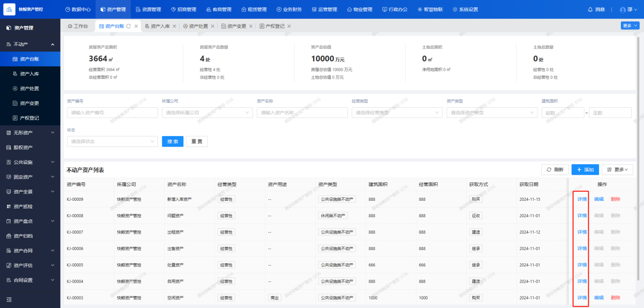Screen dimensions: 644x308
Task: Close the 资产入库 tab
Action: [x=174, y=26]
